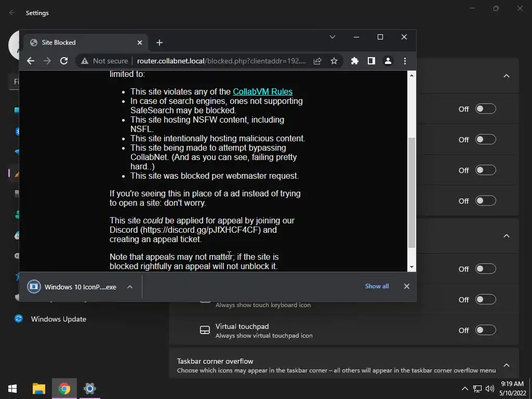Open the share this page icon
This screenshot has height=399, width=532.
tap(317, 61)
